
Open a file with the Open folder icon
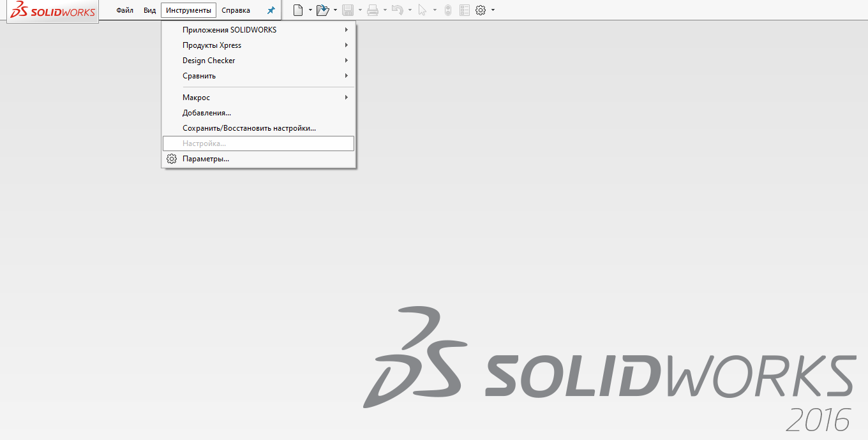[x=323, y=10]
